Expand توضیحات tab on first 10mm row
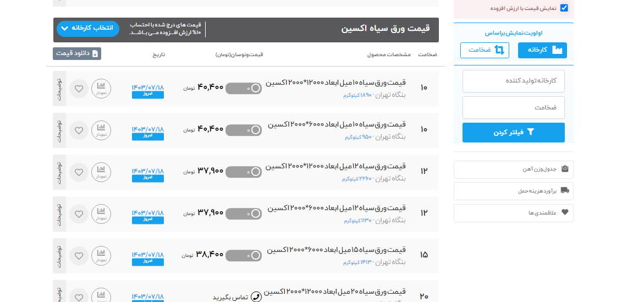644x302 pixels. [x=59, y=89]
